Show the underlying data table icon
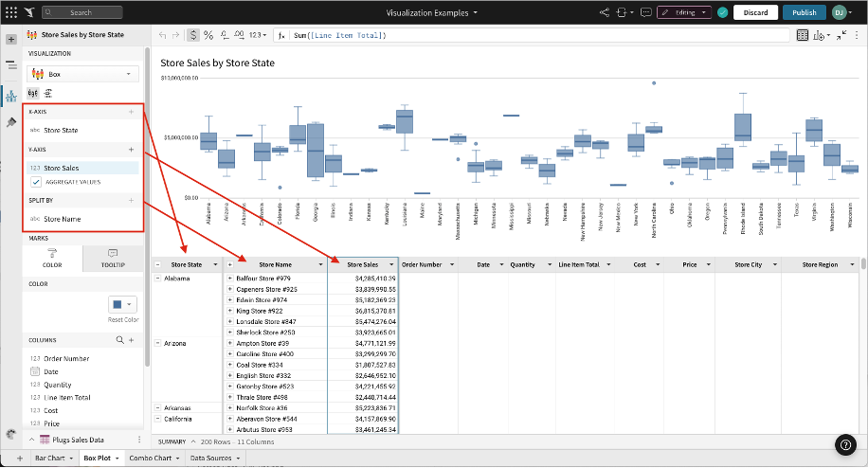 (x=803, y=35)
